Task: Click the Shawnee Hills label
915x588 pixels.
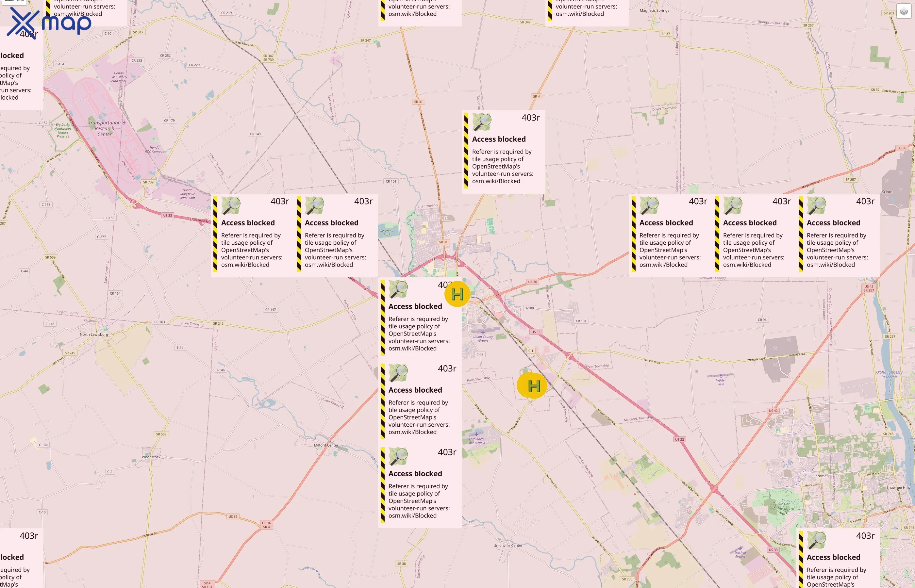Action: point(898,488)
